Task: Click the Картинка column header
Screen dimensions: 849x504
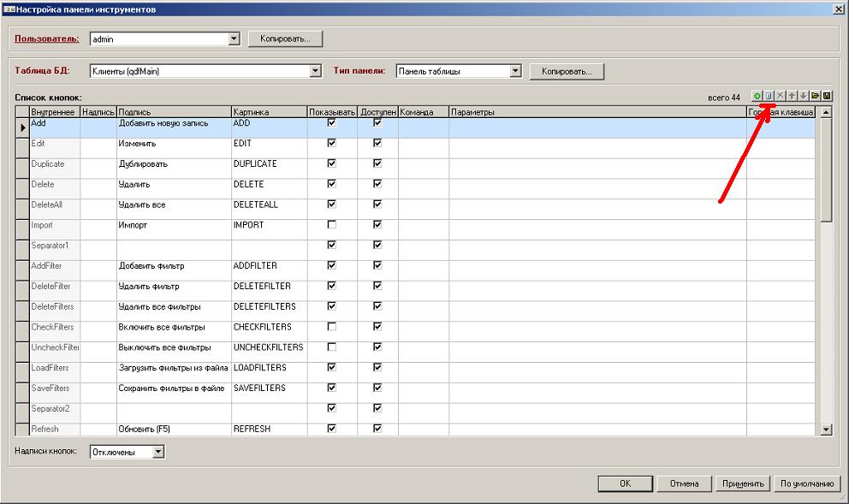Action: 269,112
